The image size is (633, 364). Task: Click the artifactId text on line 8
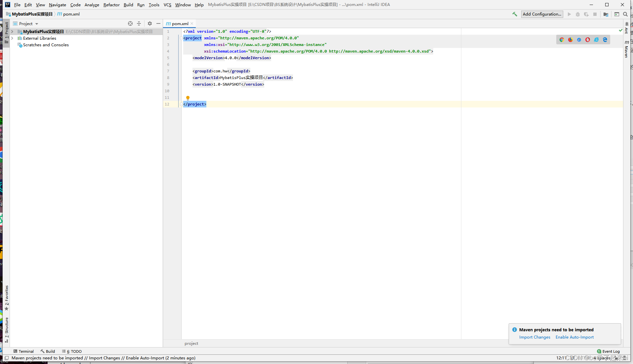241,78
